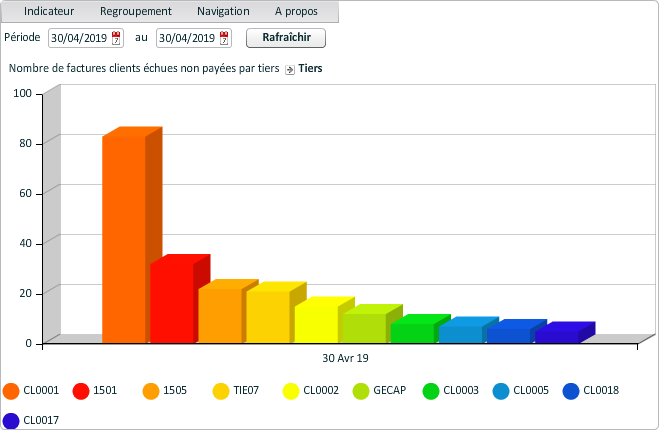
Task: Open the end date calendar picker icon
Action: 224,38
